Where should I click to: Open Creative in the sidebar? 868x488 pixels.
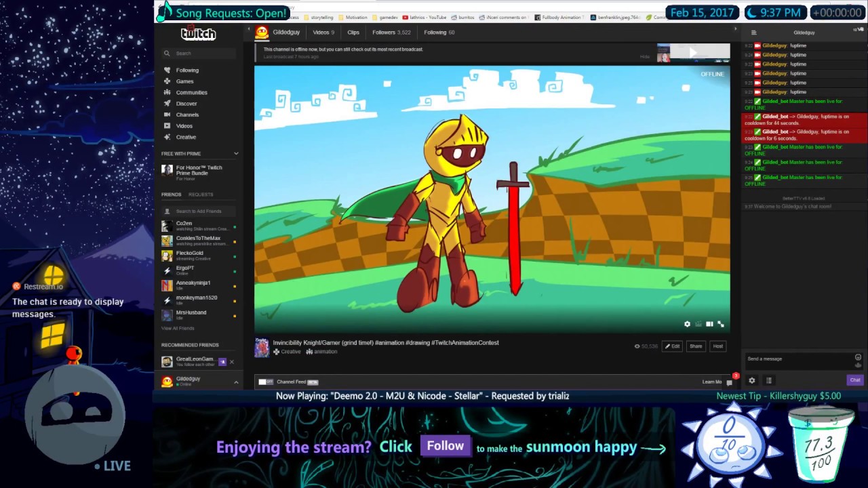coord(186,137)
